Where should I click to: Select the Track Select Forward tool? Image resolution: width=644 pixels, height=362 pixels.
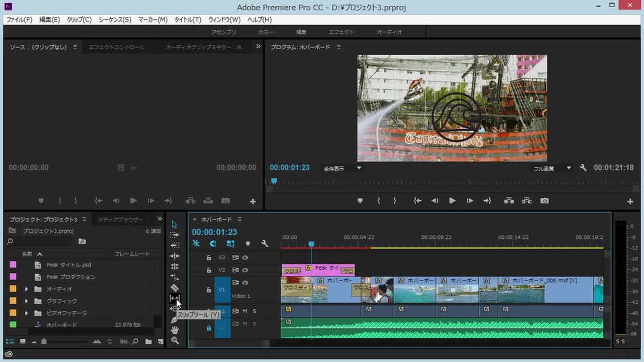[174, 235]
